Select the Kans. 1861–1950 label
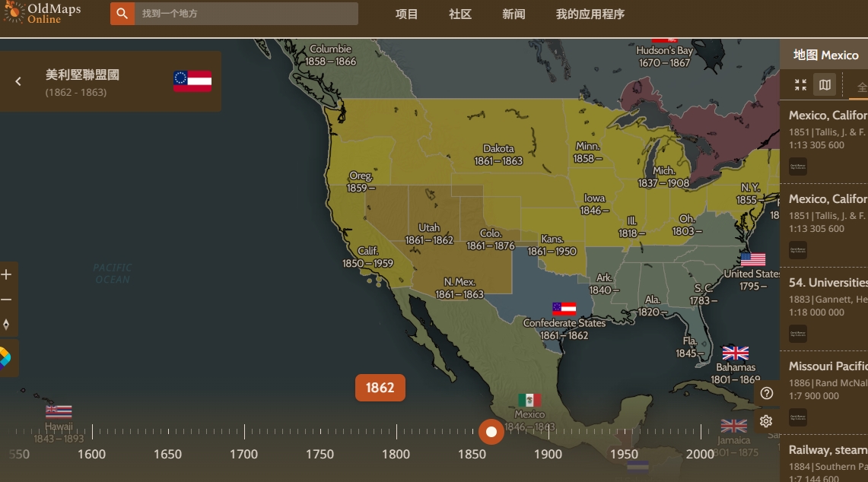The image size is (868, 482). [x=552, y=245]
